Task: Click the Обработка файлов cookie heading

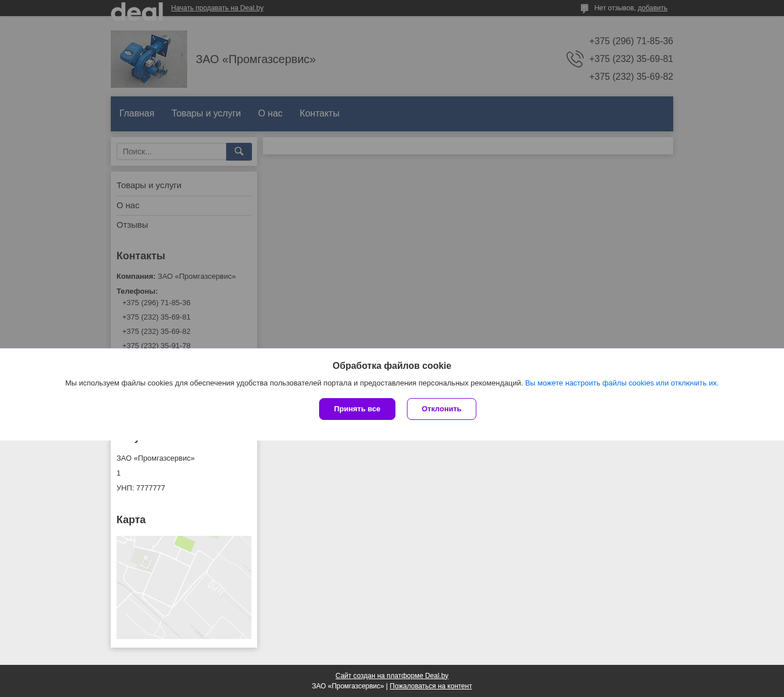Action: click(x=392, y=366)
